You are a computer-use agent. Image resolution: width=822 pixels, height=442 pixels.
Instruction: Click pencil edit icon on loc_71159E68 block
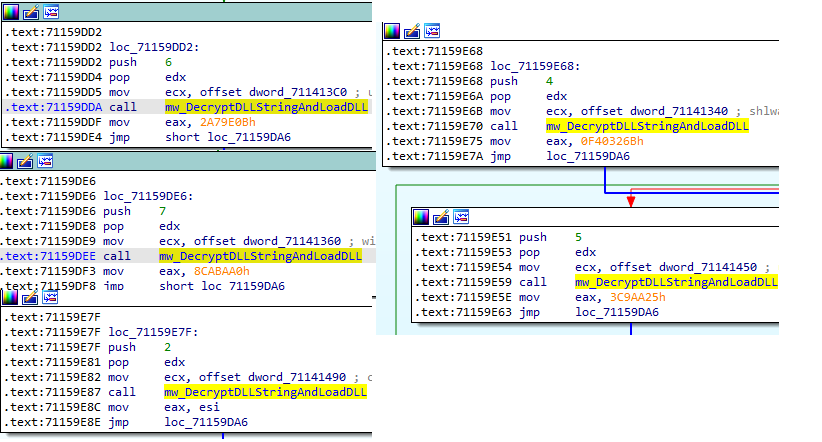click(412, 31)
